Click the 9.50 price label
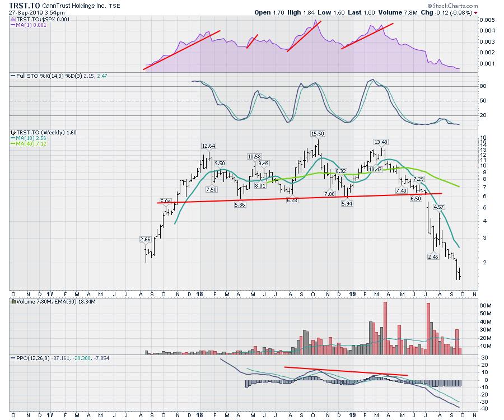Viewport: 504px width, 420px height. [220, 164]
